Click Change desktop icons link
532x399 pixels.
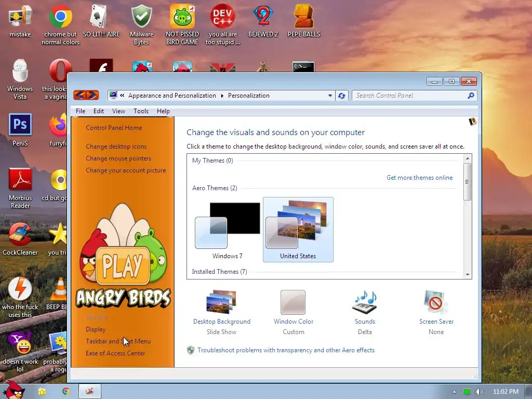pos(116,147)
